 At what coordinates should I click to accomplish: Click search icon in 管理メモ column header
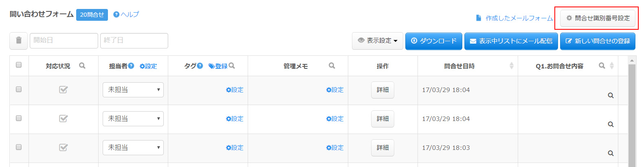[x=332, y=66]
